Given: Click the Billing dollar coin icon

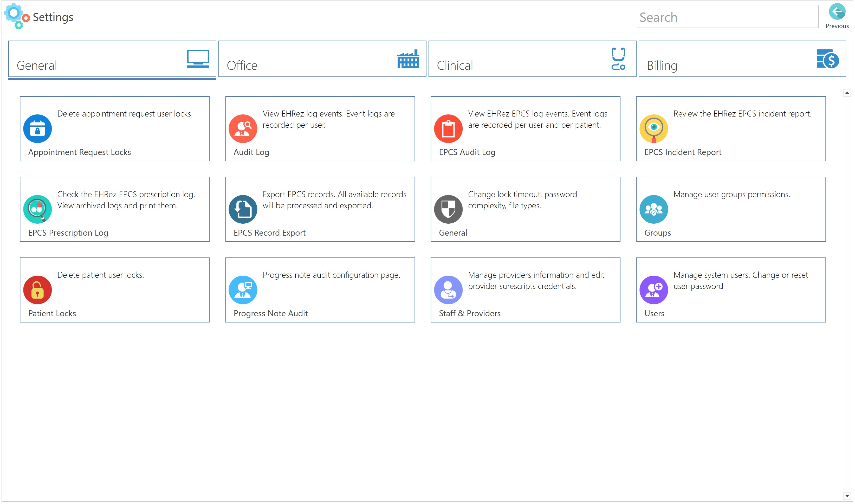Looking at the screenshot, I should 827,59.
